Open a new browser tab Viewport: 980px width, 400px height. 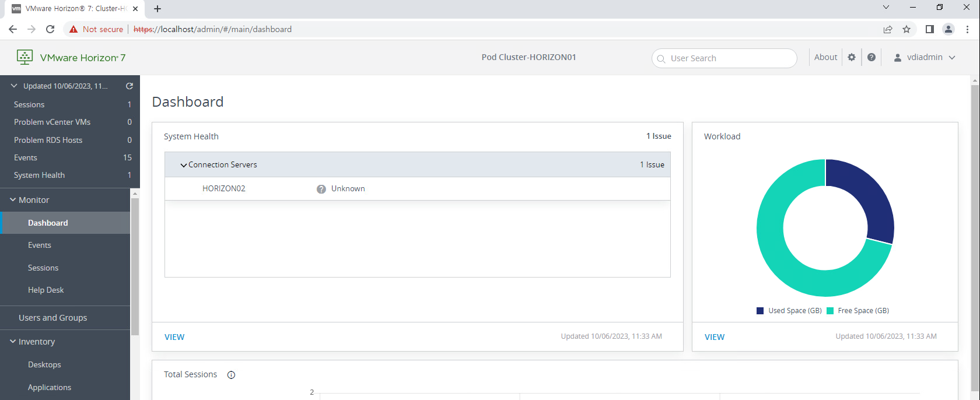point(157,9)
